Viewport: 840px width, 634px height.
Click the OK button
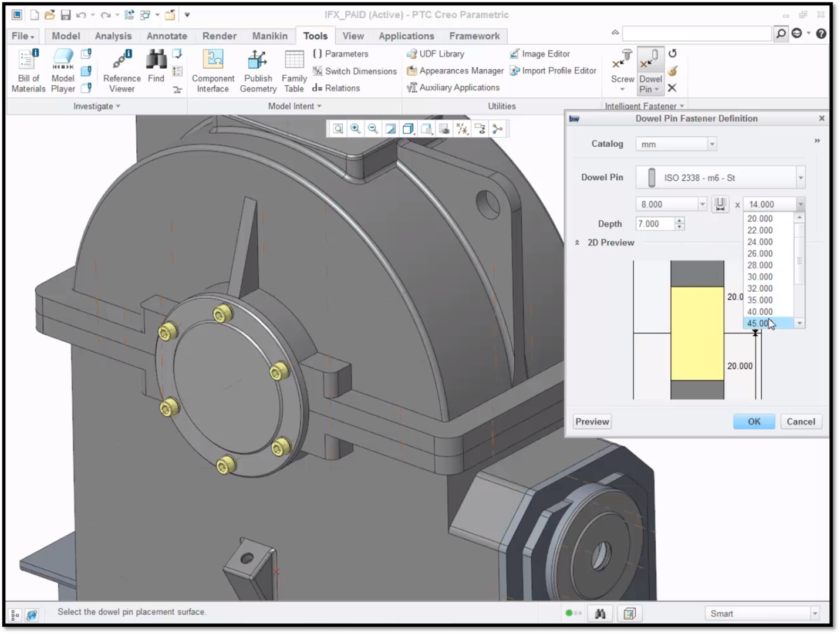tap(754, 421)
